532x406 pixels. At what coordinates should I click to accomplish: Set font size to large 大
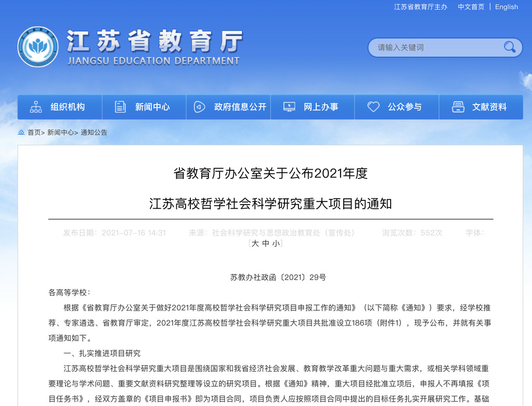(x=255, y=243)
